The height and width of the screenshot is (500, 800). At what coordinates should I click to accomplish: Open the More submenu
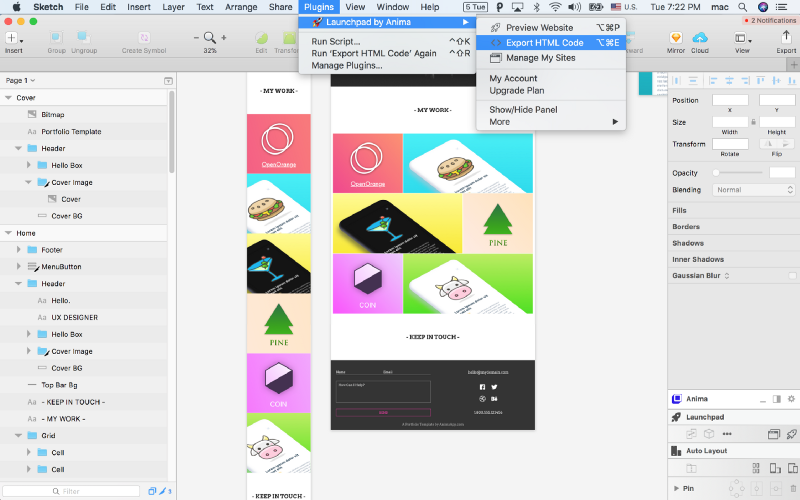pos(551,122)
